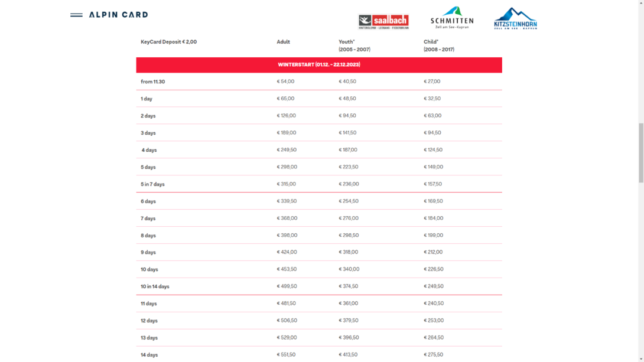Click the adult price € 54,00
The width and height of the screenshot is (644, 362).
coord(285,81)
